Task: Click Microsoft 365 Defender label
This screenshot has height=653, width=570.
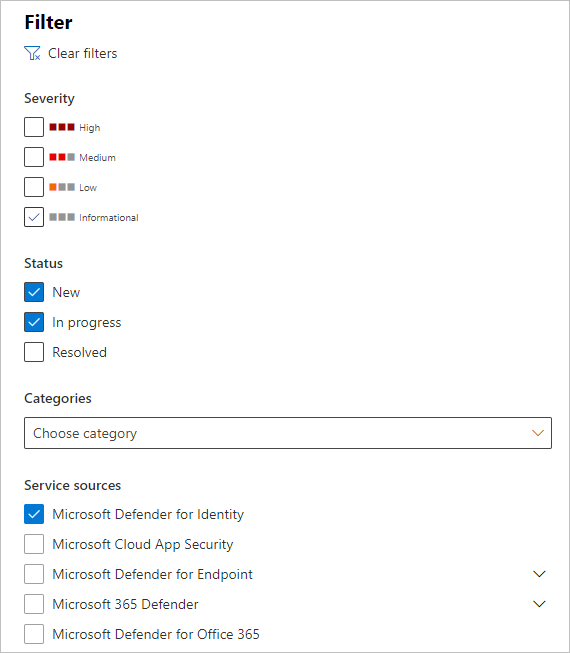Action: [x=125, y=604]
